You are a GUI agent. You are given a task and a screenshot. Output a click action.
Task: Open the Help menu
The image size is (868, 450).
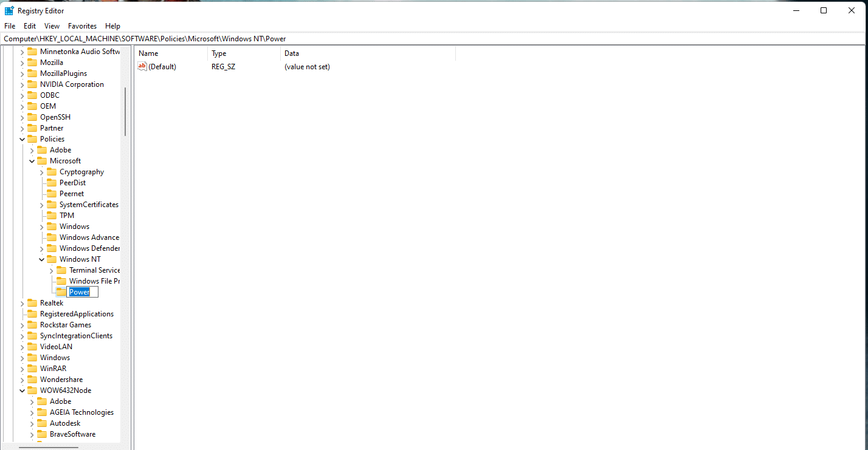point(112,26)
